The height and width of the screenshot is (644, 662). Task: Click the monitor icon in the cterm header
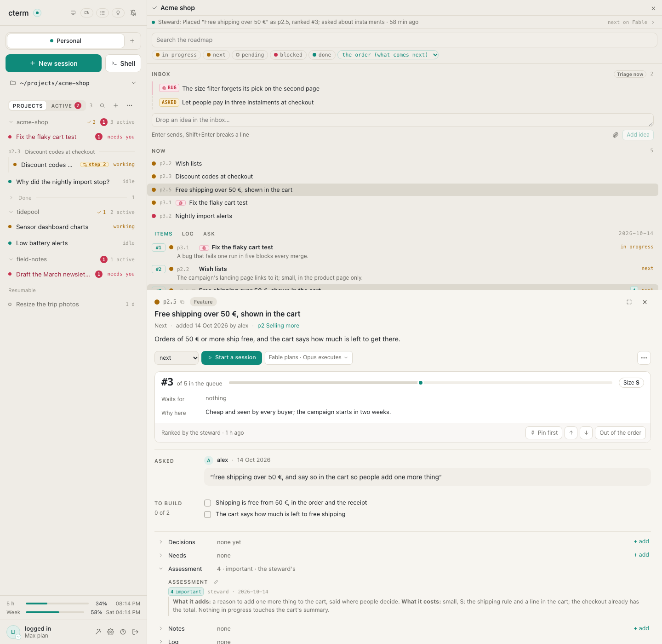click(x=73, y=13)
